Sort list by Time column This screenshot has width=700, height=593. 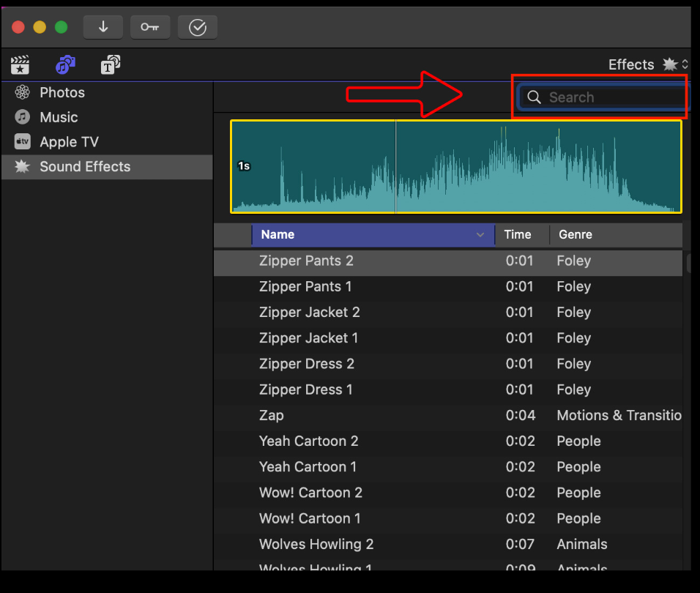(x=522, y=235)
